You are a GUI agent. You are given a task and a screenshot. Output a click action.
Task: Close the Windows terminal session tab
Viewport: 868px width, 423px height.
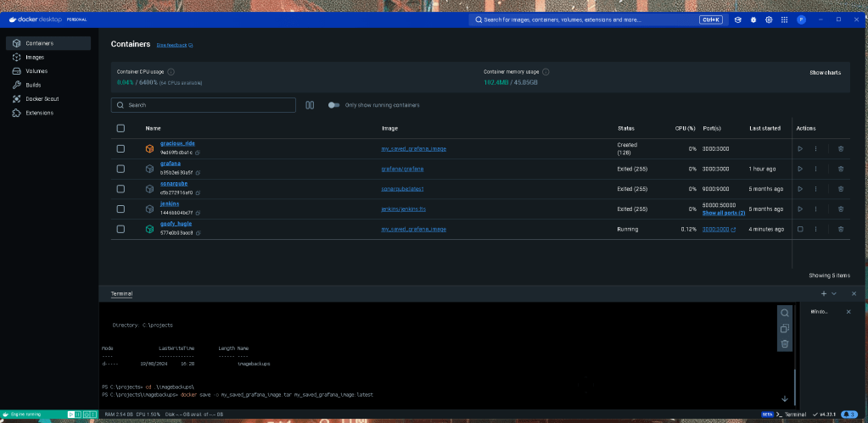point(848,312)
